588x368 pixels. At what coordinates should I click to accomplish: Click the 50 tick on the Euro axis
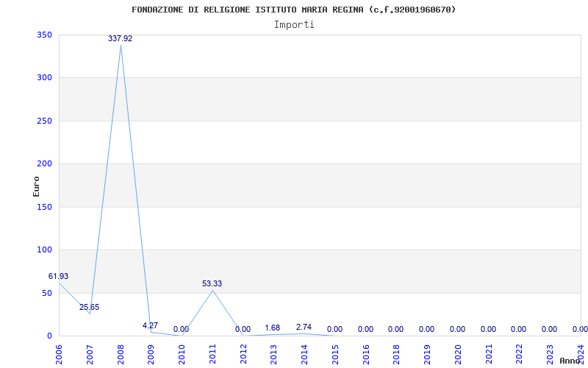46,293
